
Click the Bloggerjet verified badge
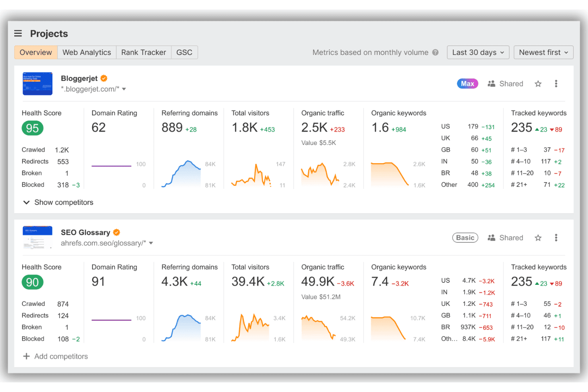104,78
